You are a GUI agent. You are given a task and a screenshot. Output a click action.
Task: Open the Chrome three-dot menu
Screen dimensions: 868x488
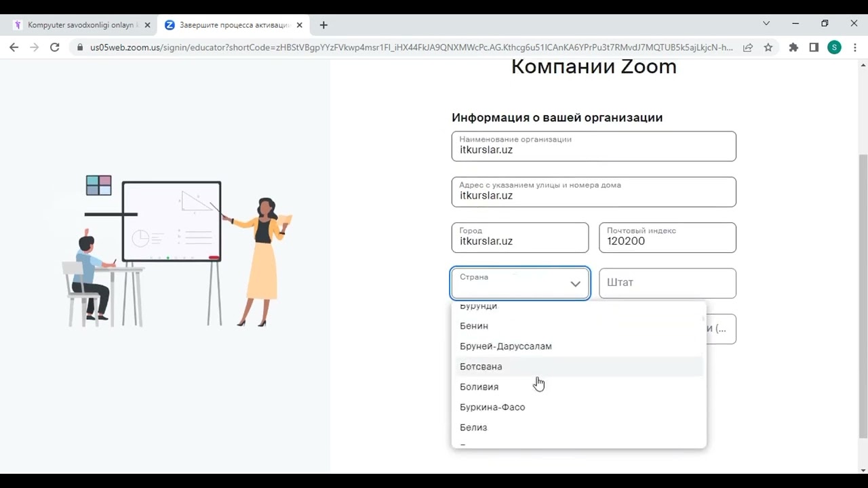coord(854,47)
